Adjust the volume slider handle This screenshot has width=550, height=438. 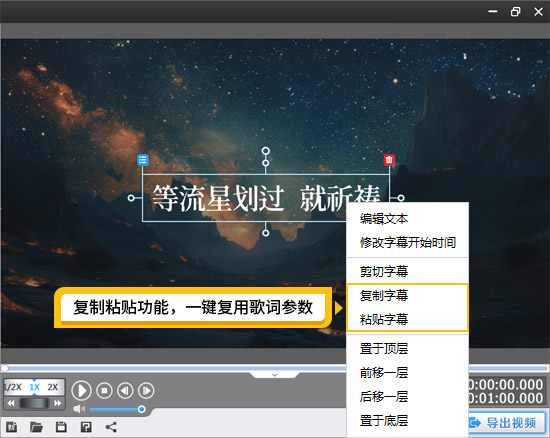coord(141,409)
